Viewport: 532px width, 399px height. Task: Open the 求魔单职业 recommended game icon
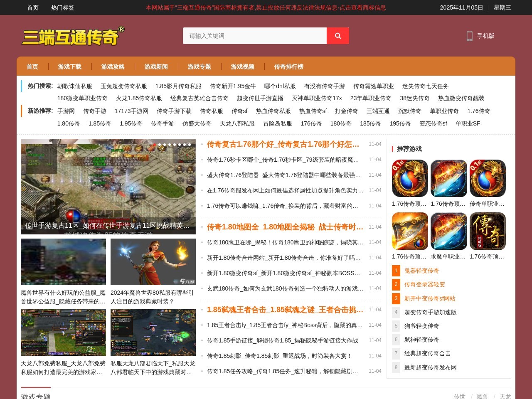(x=449, y=231)
